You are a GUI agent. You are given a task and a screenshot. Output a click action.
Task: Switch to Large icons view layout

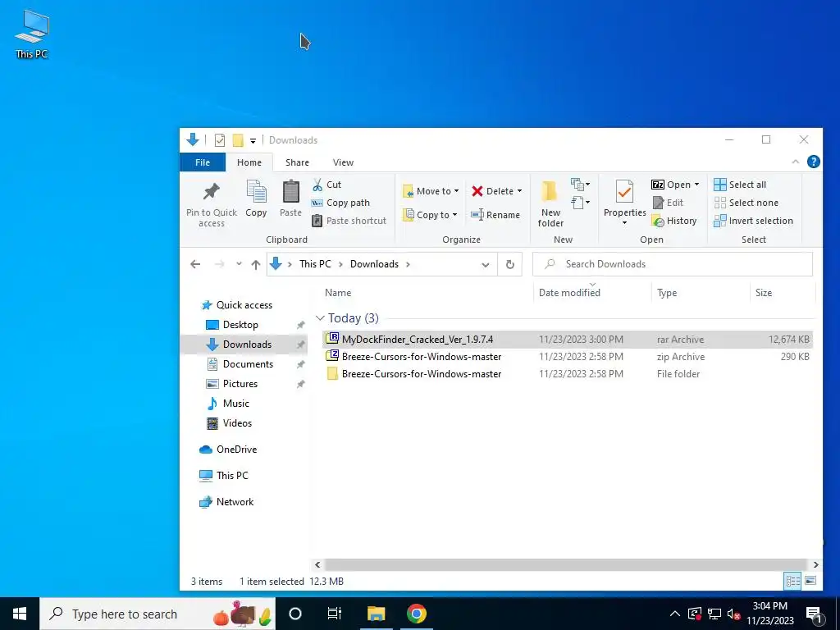point(810,582)
